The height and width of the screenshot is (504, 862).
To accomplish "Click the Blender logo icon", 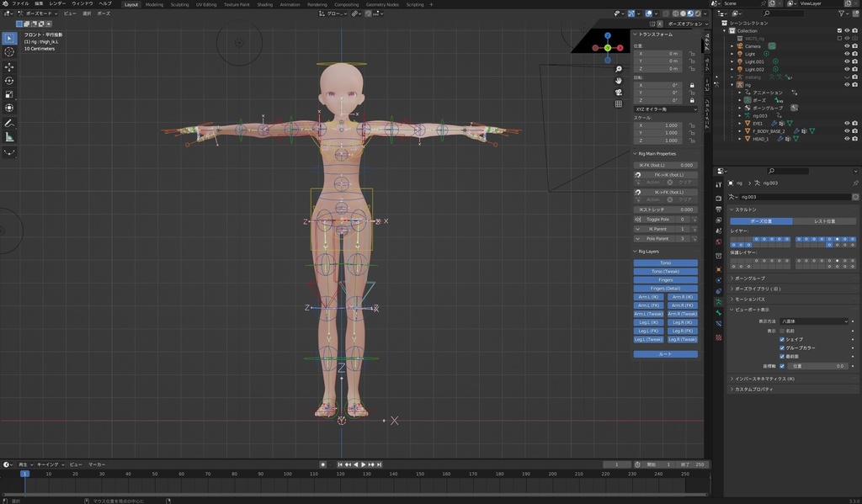I will (6, 4).
